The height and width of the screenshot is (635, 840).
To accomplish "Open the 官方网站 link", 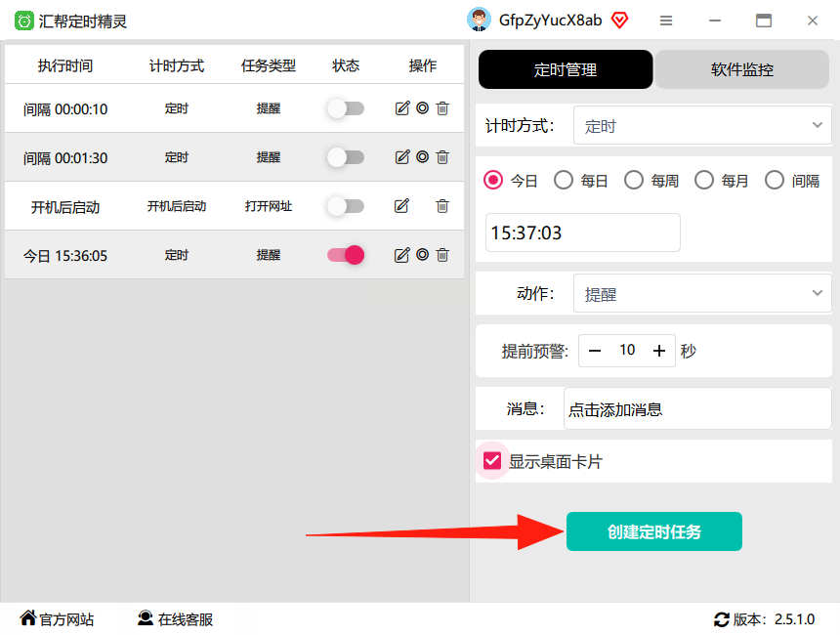I will coord(57,619).
